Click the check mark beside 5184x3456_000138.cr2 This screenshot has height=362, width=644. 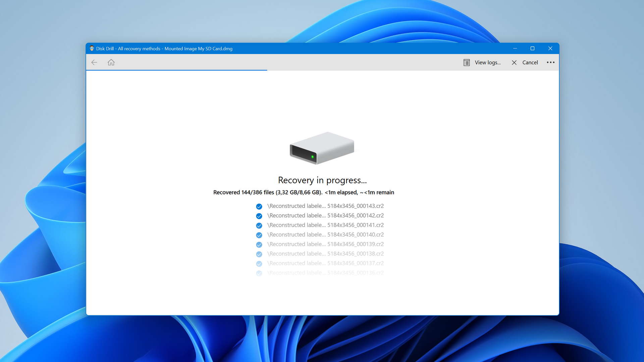(259, 254)
